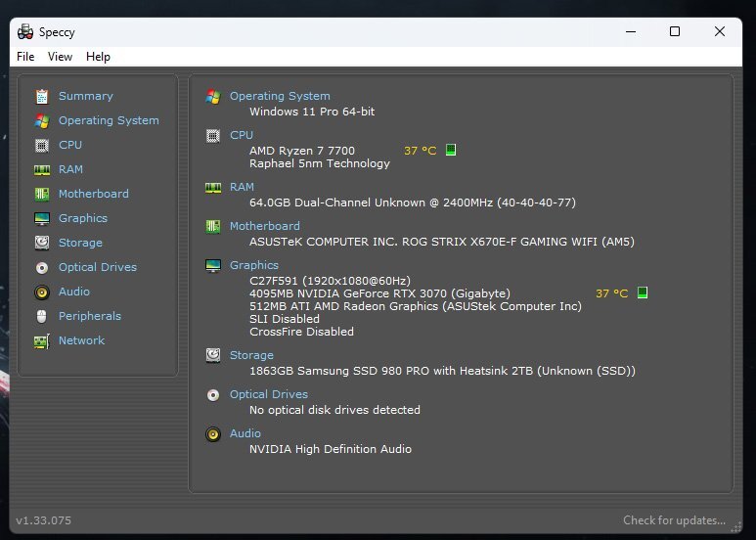This screenshot has height=540, width=756.
Task: Click the window resize grip in corner
Action: [736, 528]
